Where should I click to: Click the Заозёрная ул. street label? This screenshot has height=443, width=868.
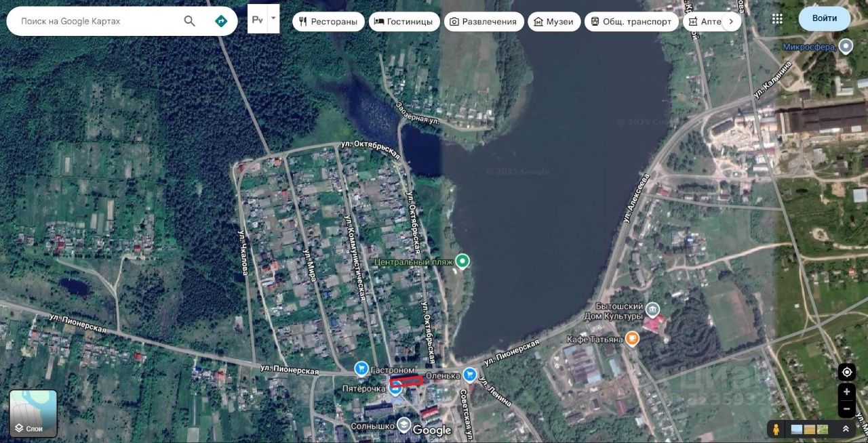click(x=418, y=112)
